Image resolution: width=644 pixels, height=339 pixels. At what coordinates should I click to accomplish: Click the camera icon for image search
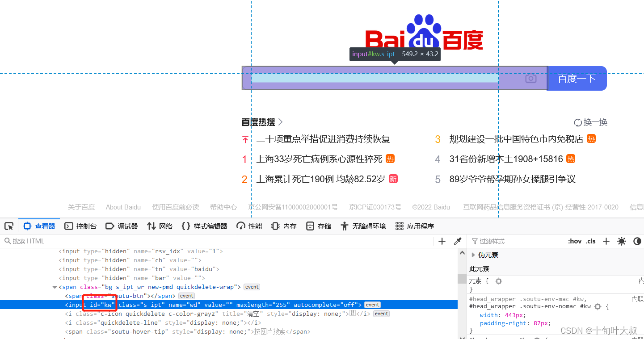531,78
